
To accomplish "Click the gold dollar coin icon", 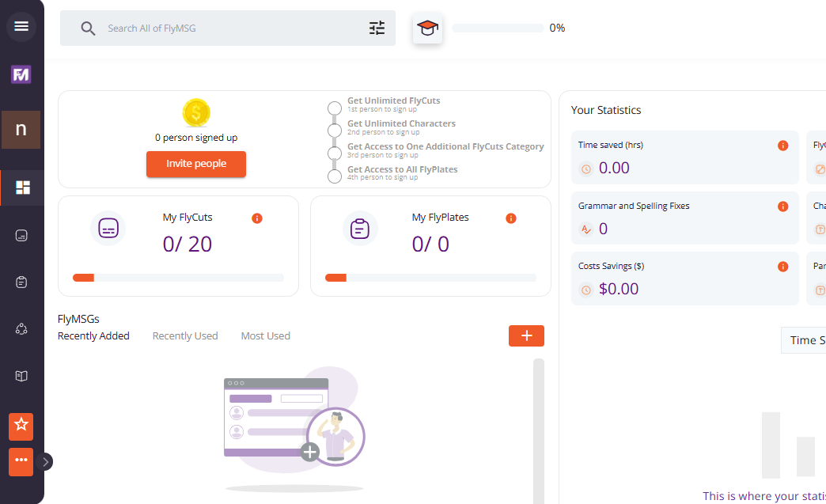I will (196, 112).
